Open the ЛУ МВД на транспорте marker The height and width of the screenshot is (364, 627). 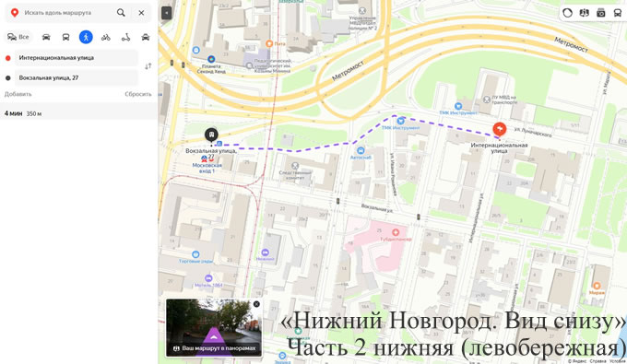coord(487,100)
